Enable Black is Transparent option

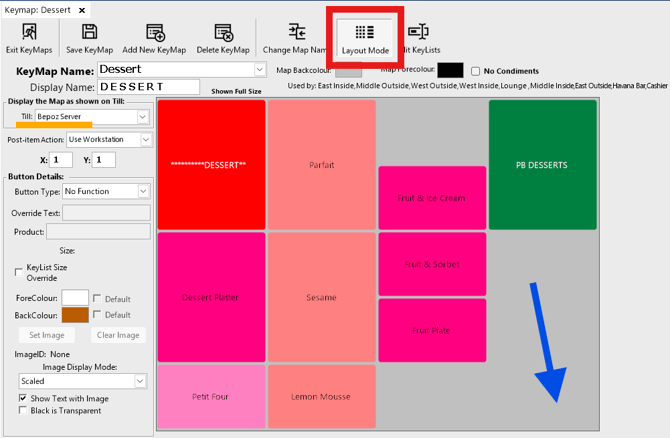[23, 410]
